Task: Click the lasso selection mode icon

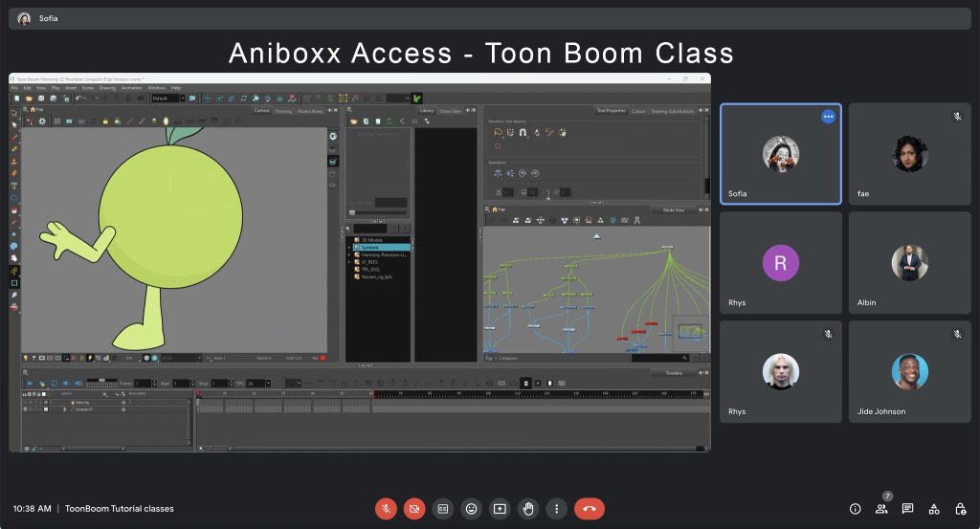Action: pyautogui.click(x=498, y=132)
